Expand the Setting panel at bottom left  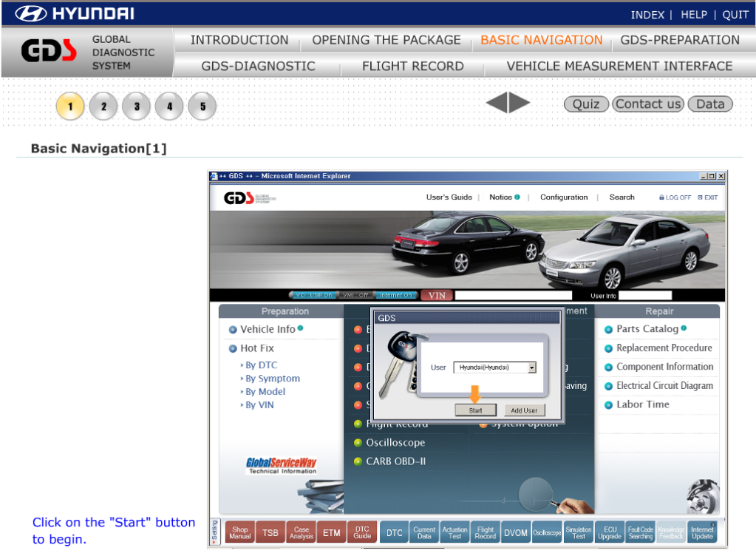coord(214,532)
